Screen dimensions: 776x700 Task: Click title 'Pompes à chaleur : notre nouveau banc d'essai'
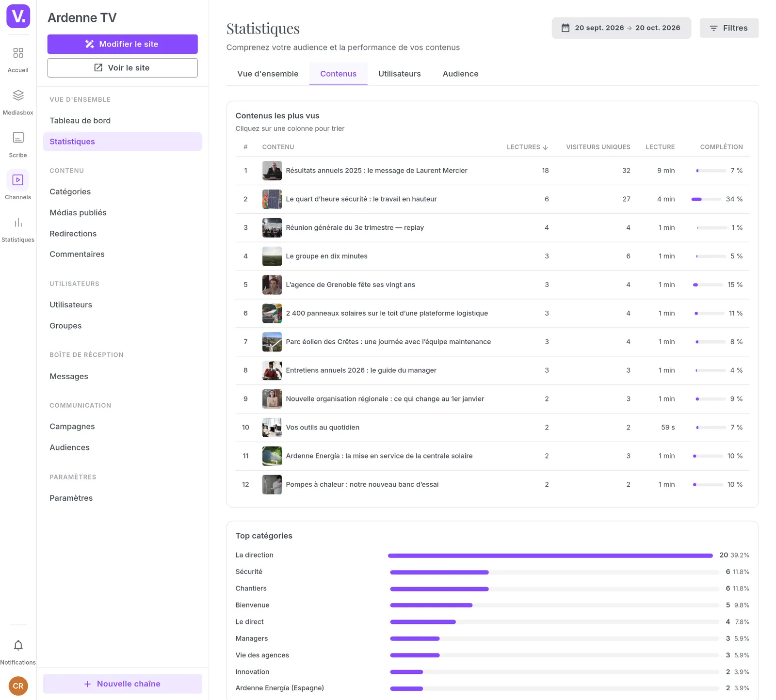pos(362,485)
